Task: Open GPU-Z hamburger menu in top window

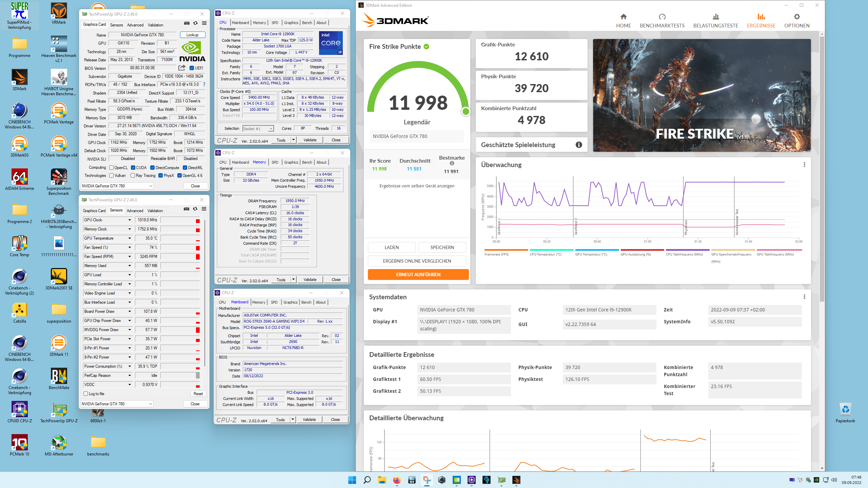Action: point(204,23)
